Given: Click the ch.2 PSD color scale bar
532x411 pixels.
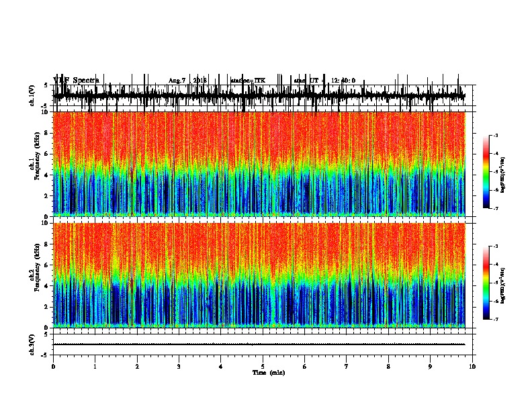Looking at the screenshot, I should click(x=486, y=283).
